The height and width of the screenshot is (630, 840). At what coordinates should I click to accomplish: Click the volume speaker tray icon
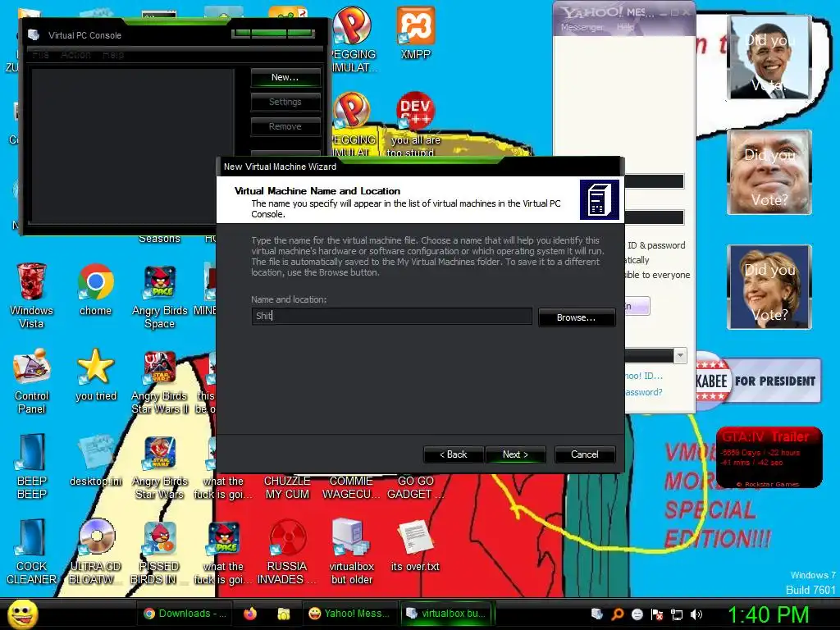pyautogui.click(x=696, y=614)
